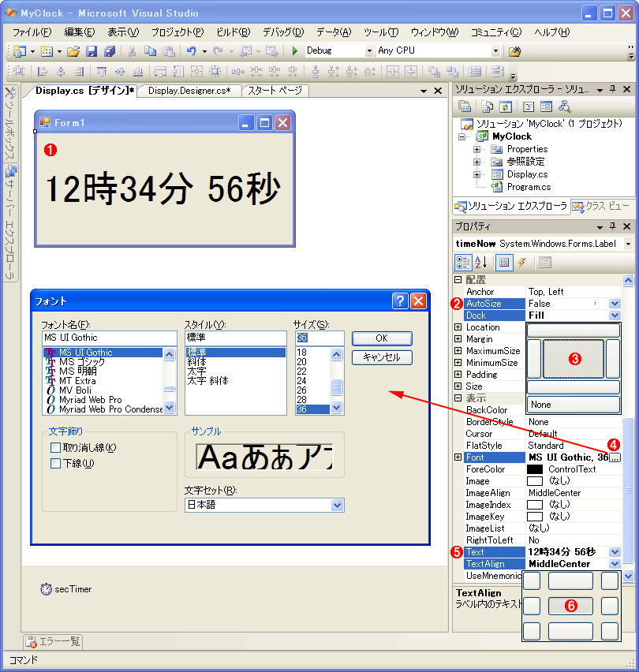Pin the Properties window
The height and width of the screenshot is (672, 639).
[612, 226]
